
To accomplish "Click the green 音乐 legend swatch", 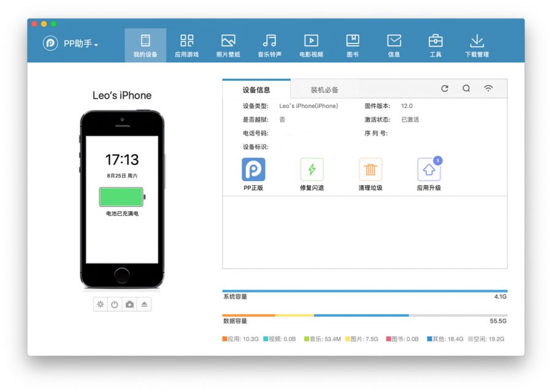I will click(307, 339).
